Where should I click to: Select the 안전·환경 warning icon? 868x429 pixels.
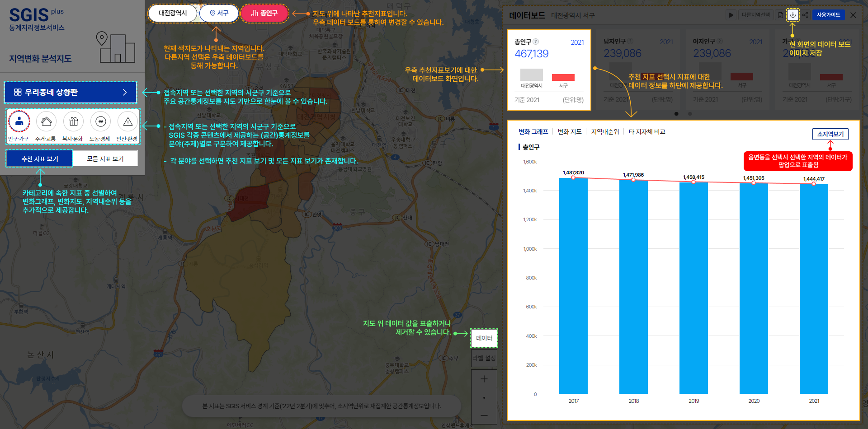(127, 121)
